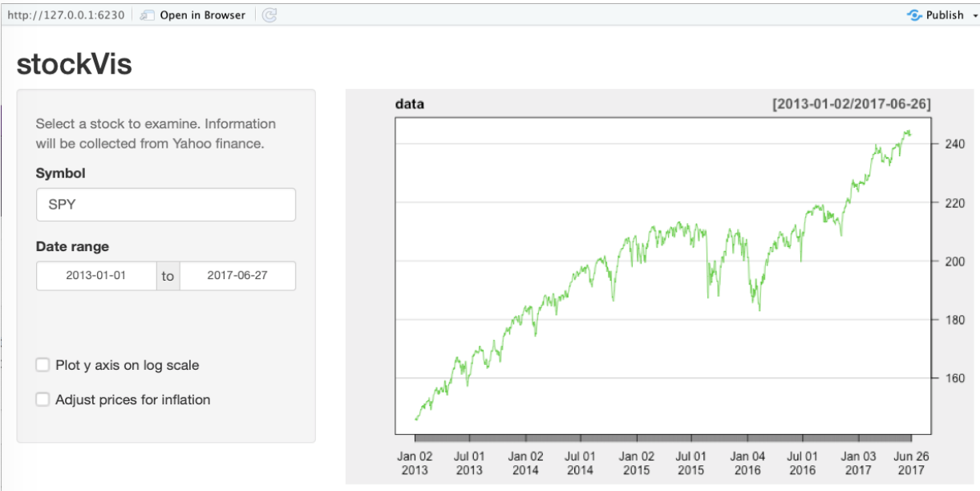Click the stockVis page title

point(74,64)
